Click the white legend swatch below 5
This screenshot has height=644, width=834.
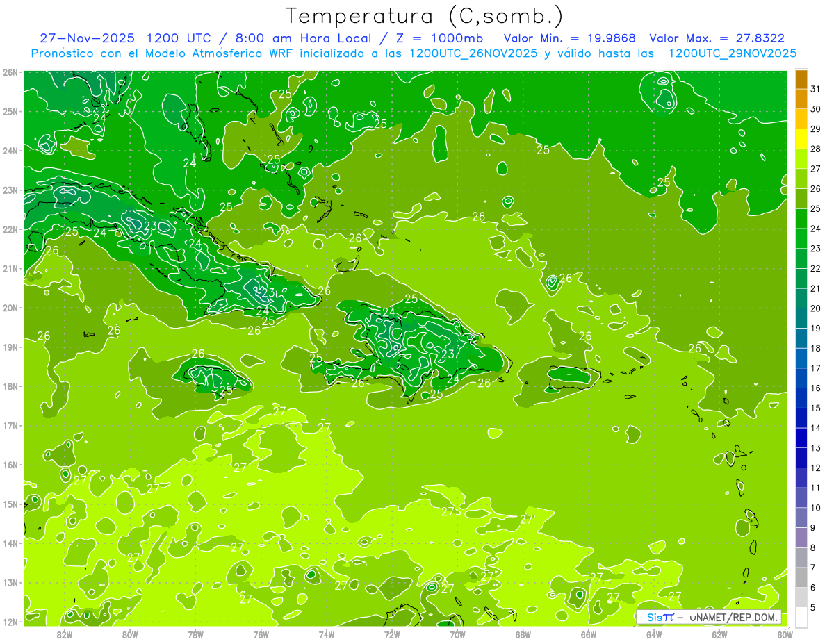(x=801, y=617)
